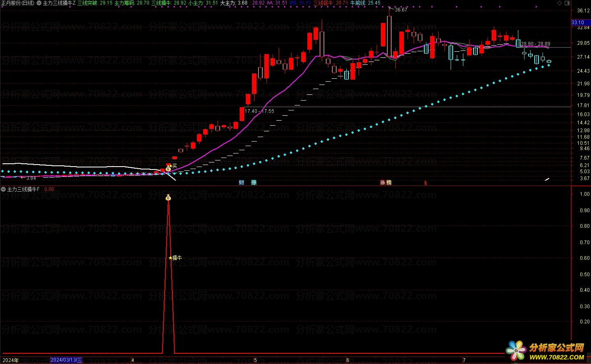The height and width of the screenshot is (364, 591).
Task: Click month 7 on the time axis
Action: (x=464, y=360)
